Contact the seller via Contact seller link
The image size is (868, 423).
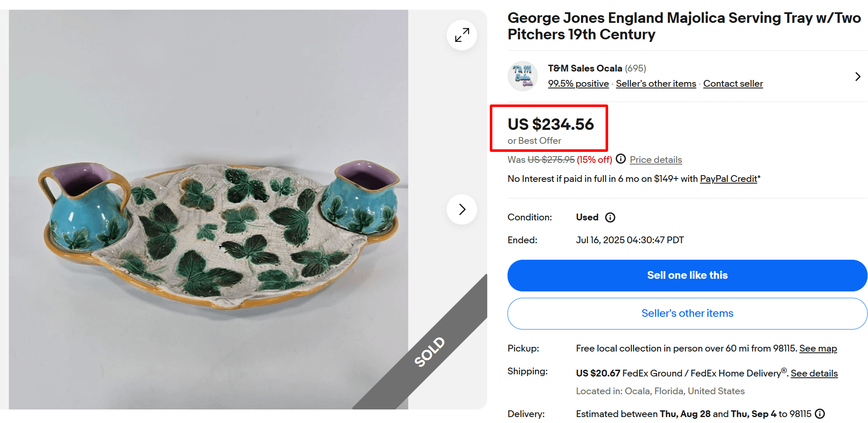(733, 83)
